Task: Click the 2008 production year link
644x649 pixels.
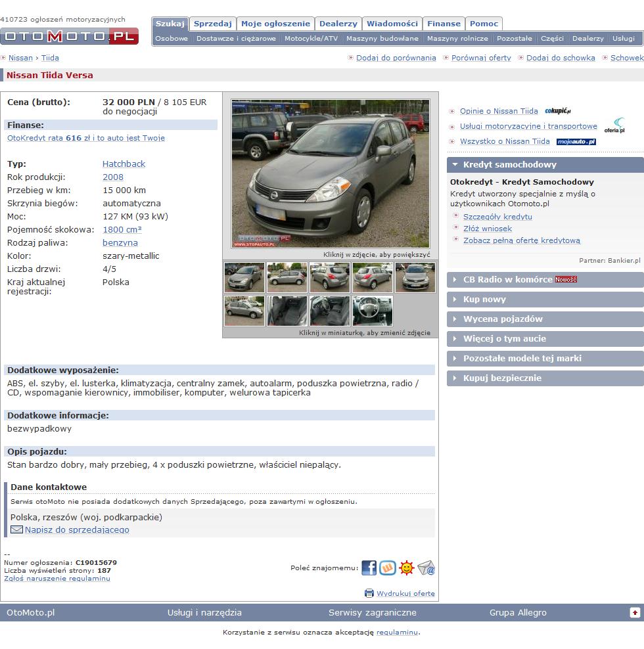Action: tap(113, 177)
